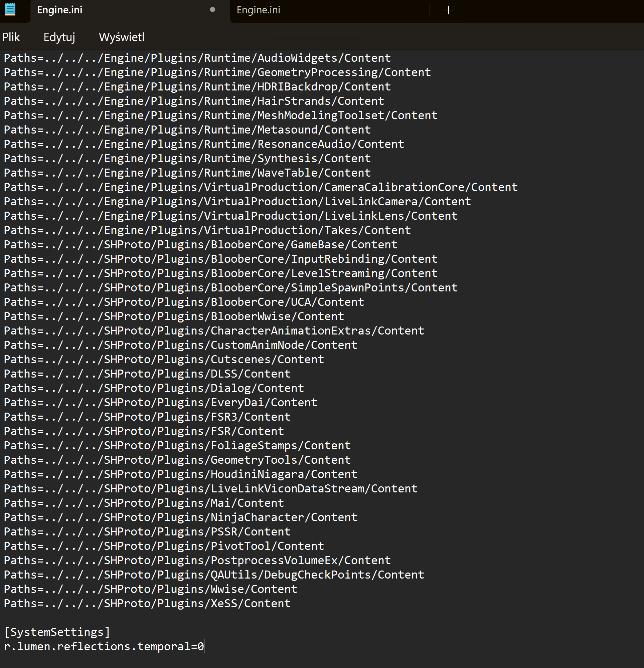
Task: Place cursor on the HDRIBackdrop/Content line
Action: click(197, 86)
